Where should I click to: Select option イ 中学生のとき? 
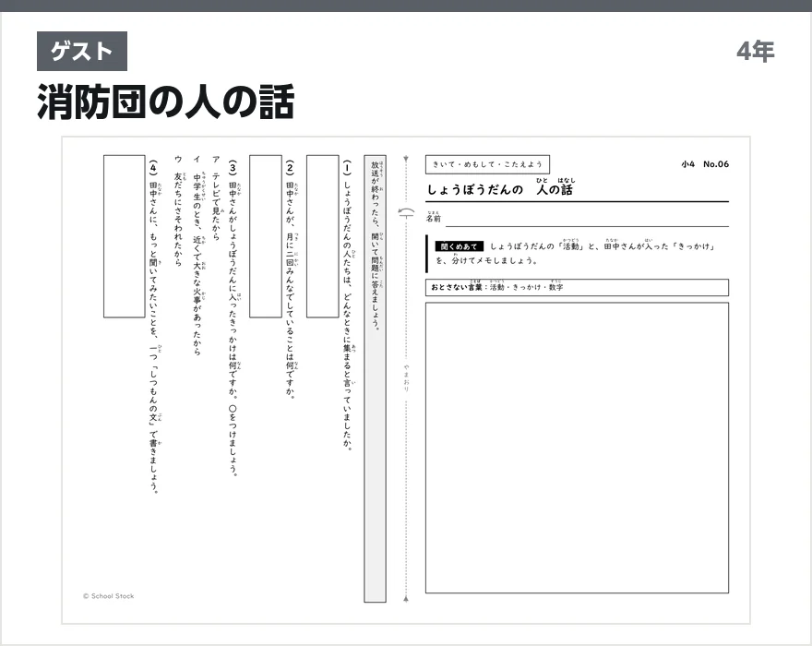click(x=197, y=255)
